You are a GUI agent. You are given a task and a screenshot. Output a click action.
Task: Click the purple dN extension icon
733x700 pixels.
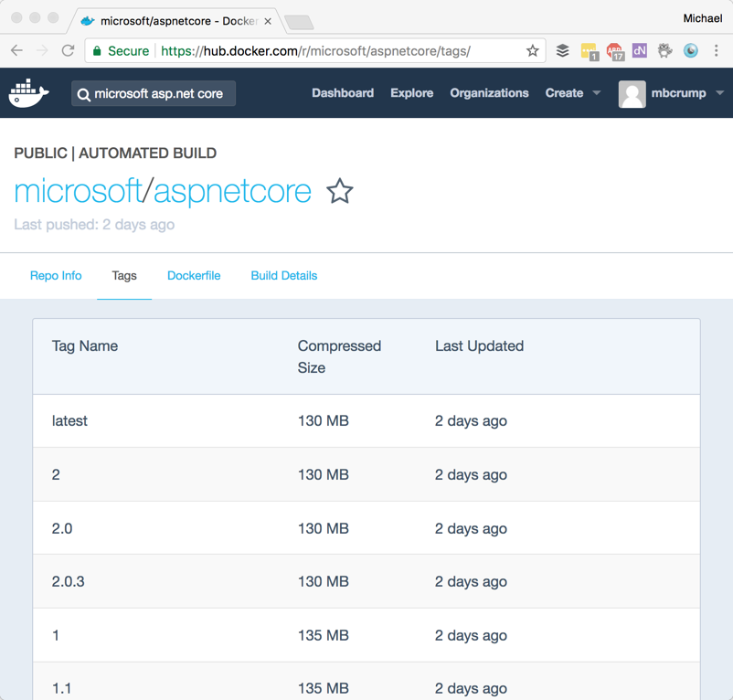click(x=640, y=50)
